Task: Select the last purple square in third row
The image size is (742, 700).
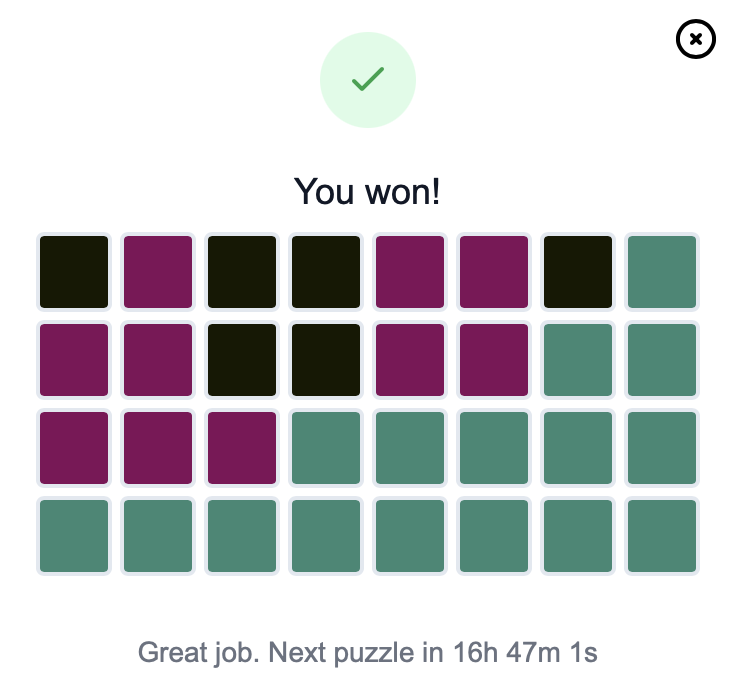Action: pyautogui.click(x=242, y=448)
